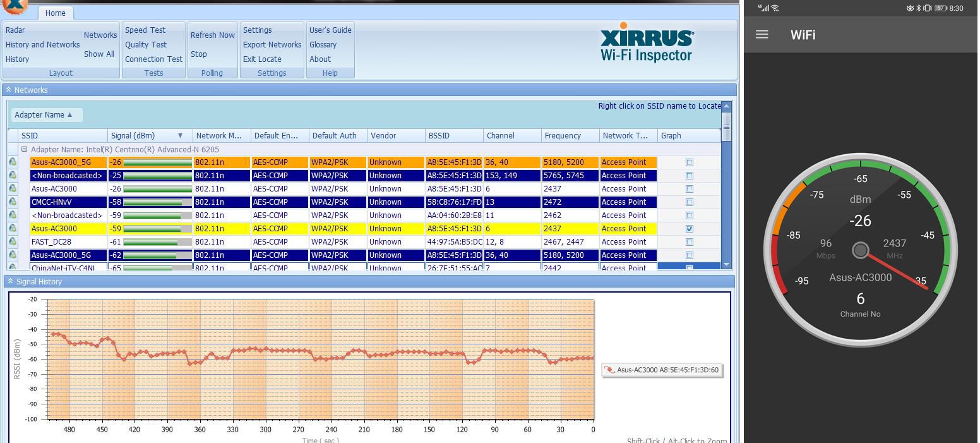Choose Show All layout
The width and height of the screenshot is (980, 443).
[99, 54]
